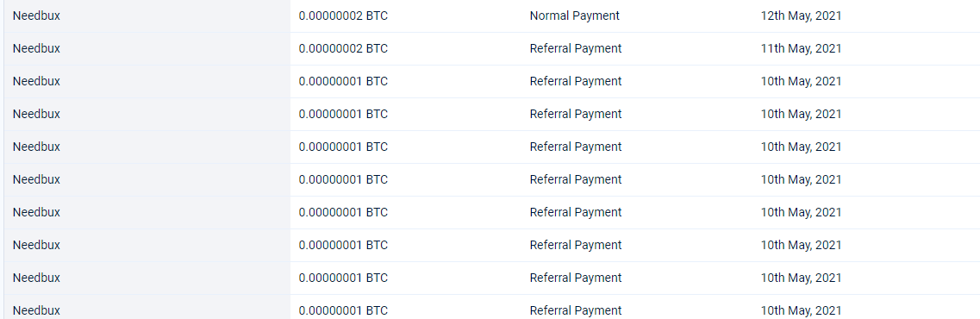Select the Normal Payment cell
The width and height of the screenshot is (980, 319).
pyautogui.click(x=574, y=16)
